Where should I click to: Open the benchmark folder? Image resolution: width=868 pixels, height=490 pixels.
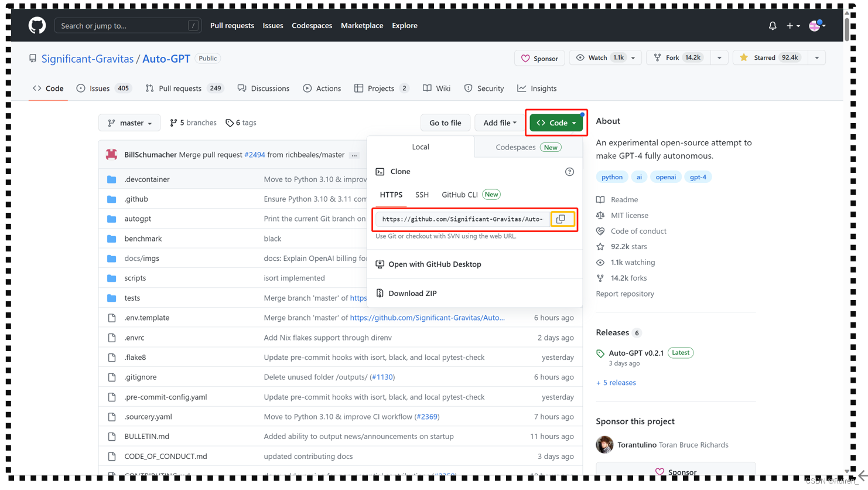(143, 239)
